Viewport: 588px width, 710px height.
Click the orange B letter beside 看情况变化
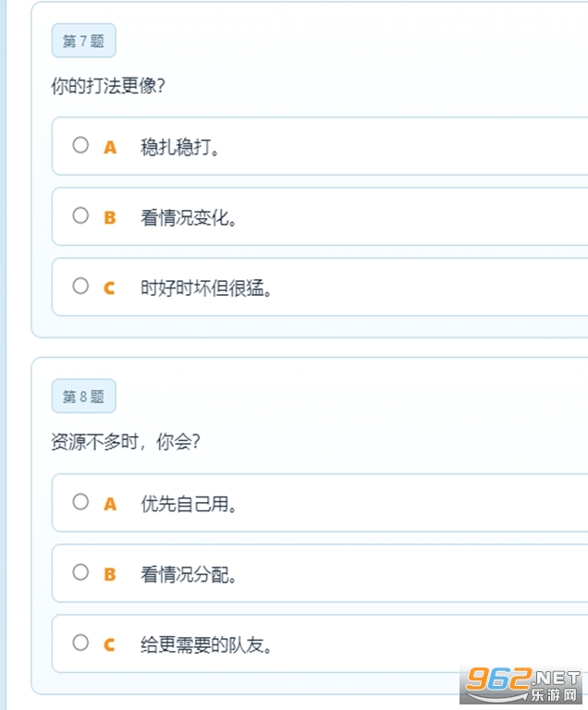coord(110,217)
